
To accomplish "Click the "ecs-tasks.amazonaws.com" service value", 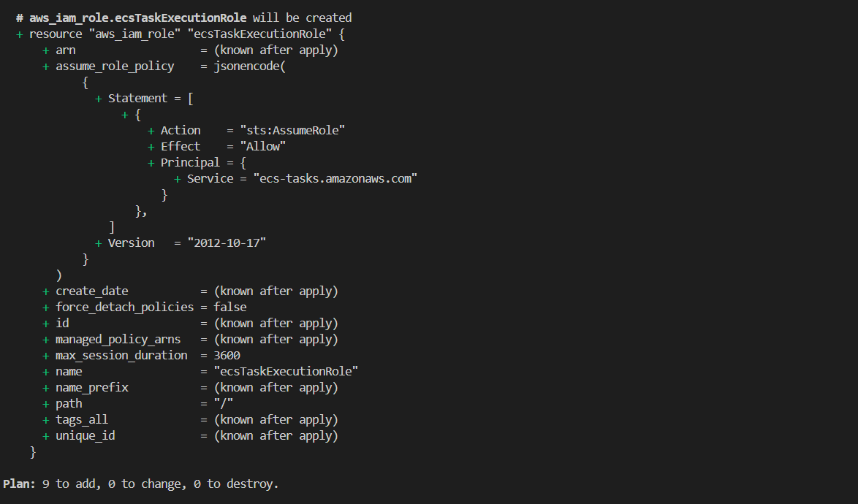I will point(335,178).
